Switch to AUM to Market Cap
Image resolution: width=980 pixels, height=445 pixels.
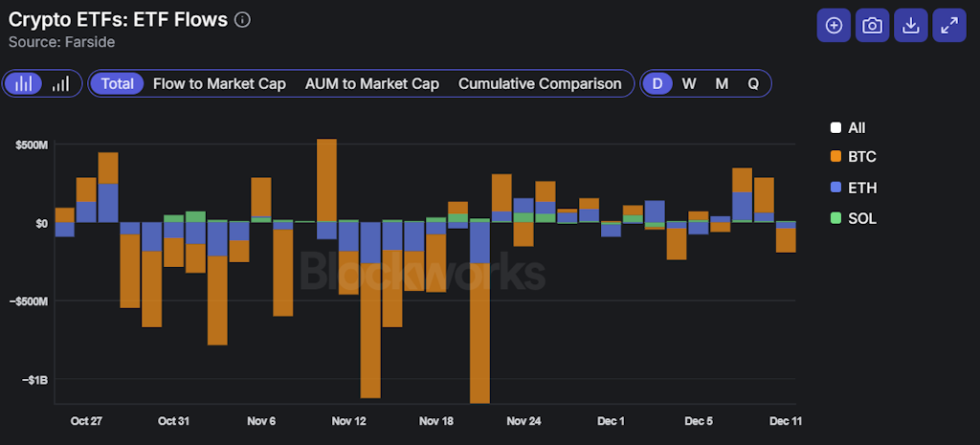(x=371, y=83)
